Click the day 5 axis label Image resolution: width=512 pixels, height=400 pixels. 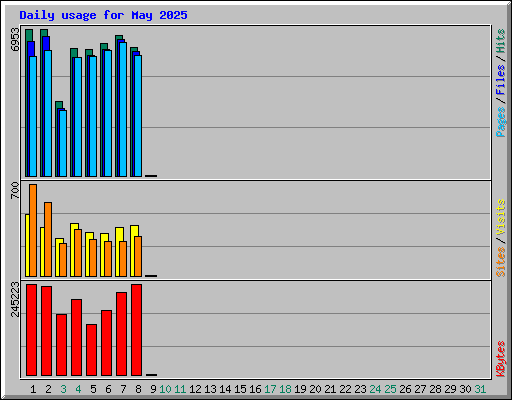[x=93, y=389]
